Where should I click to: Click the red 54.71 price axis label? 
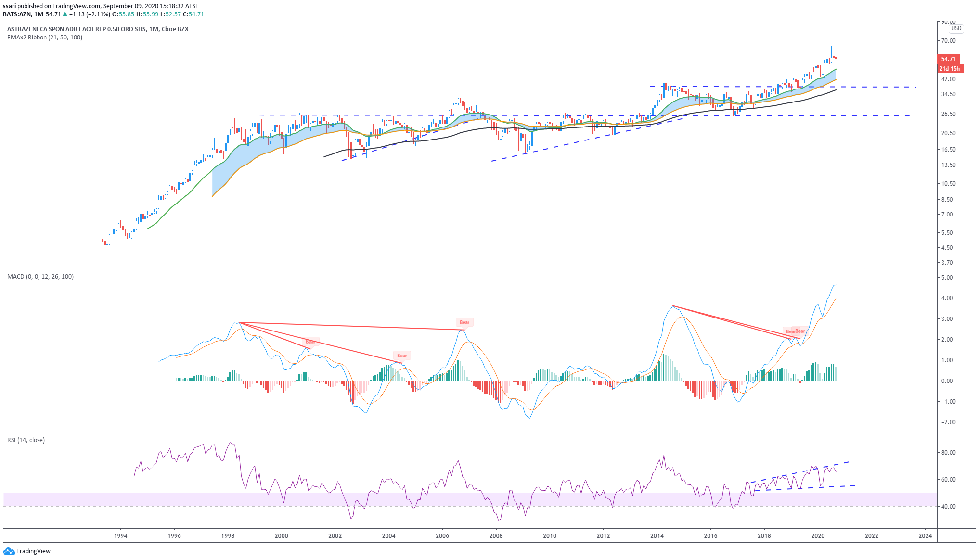click(949, 59)
